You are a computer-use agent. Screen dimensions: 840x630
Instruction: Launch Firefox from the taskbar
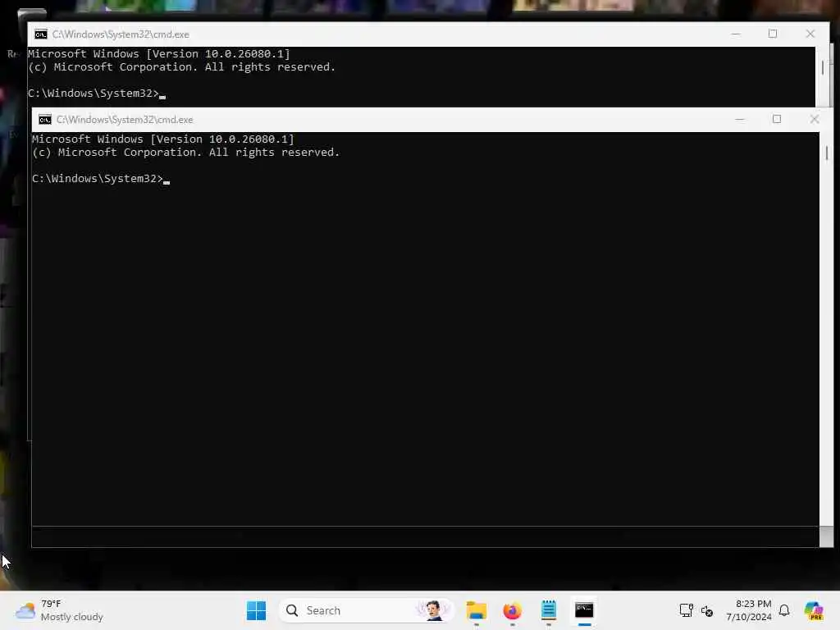512,610
